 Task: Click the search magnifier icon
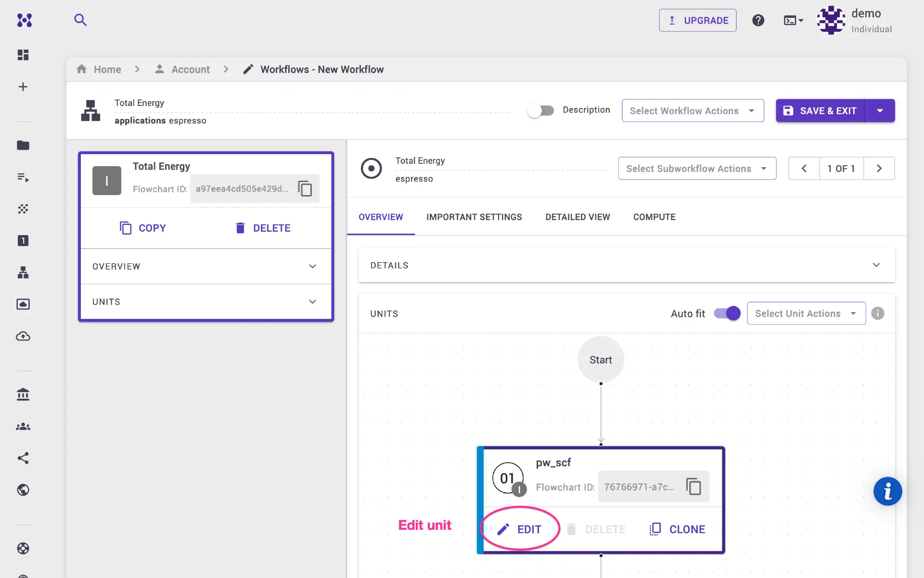(x=80, y=20)
